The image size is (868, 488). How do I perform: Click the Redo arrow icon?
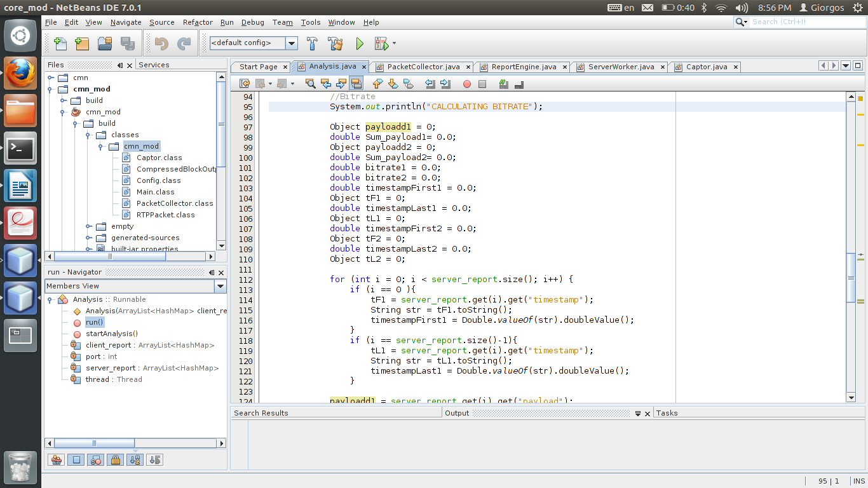184,44
